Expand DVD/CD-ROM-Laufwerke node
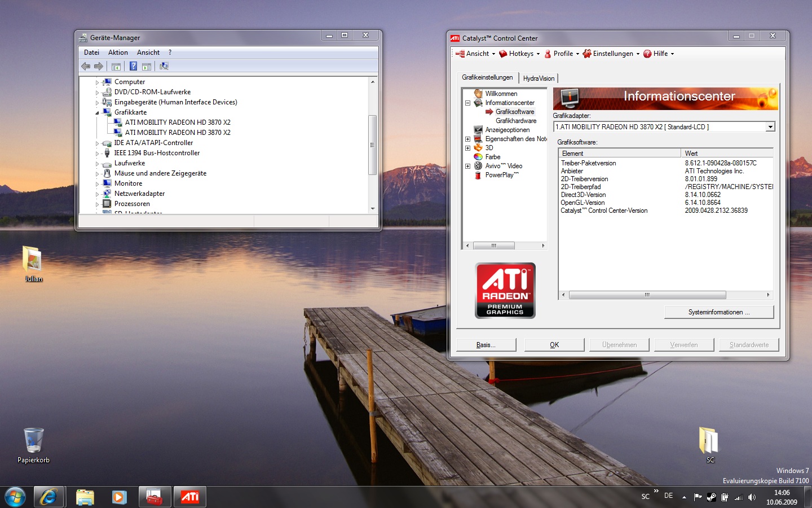The height and width of the screenshot is (508, 812). point(97,93)
